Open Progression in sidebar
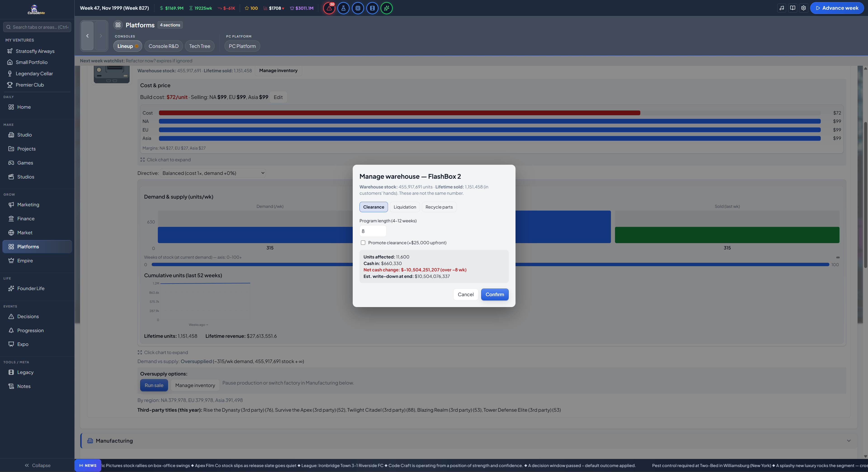The width and height of the screenshot is (868, 472). 37,331
